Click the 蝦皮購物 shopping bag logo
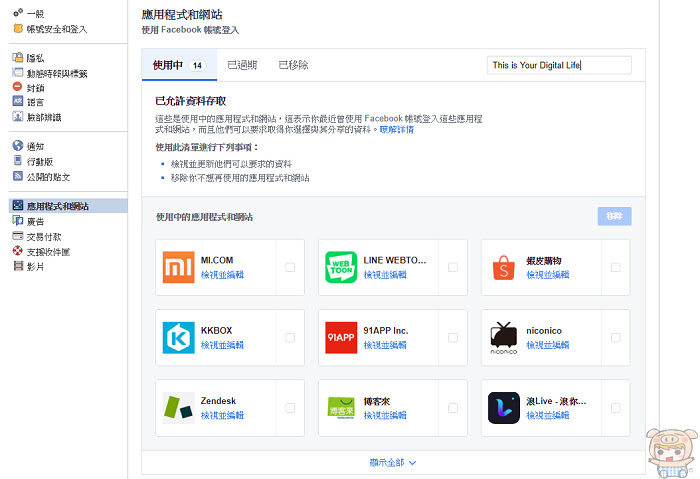 [x=504, y=267]
